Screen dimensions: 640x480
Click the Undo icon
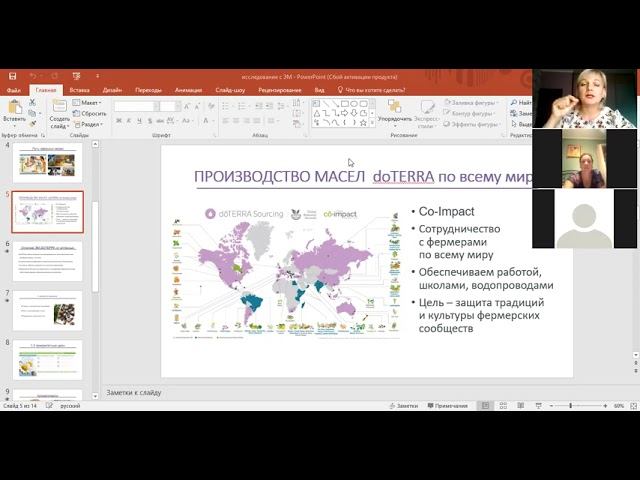pyautogui.click(x=33, y=76)
